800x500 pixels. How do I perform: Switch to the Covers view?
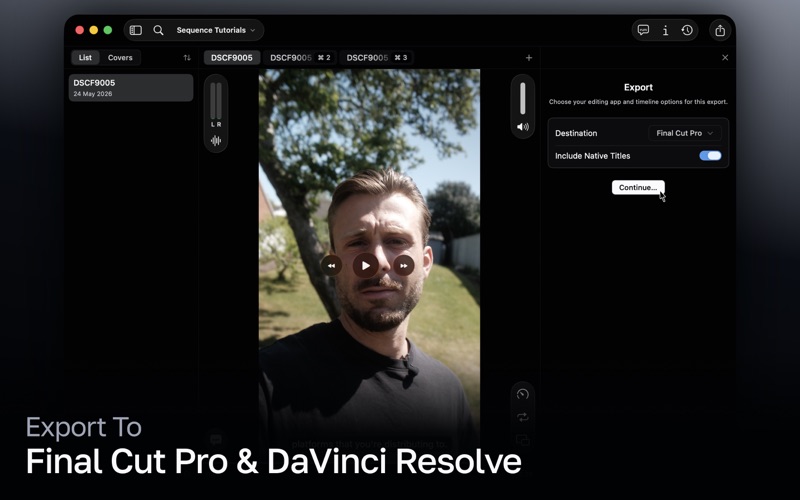tap(120, 58)
